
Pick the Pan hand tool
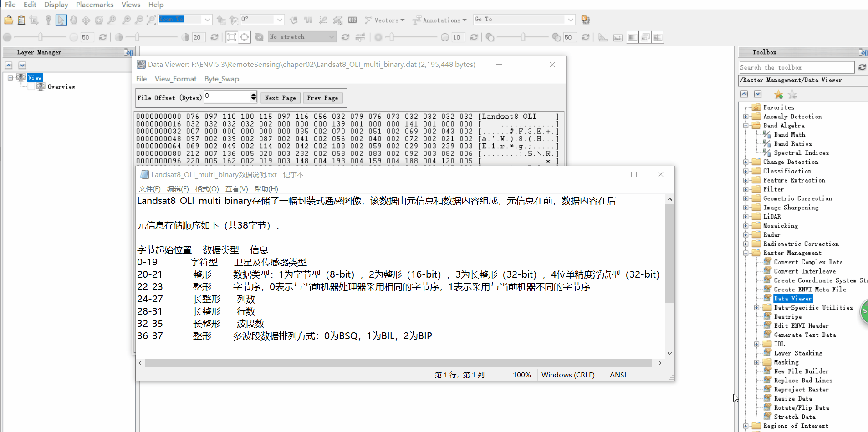click(x=73, y=20)
